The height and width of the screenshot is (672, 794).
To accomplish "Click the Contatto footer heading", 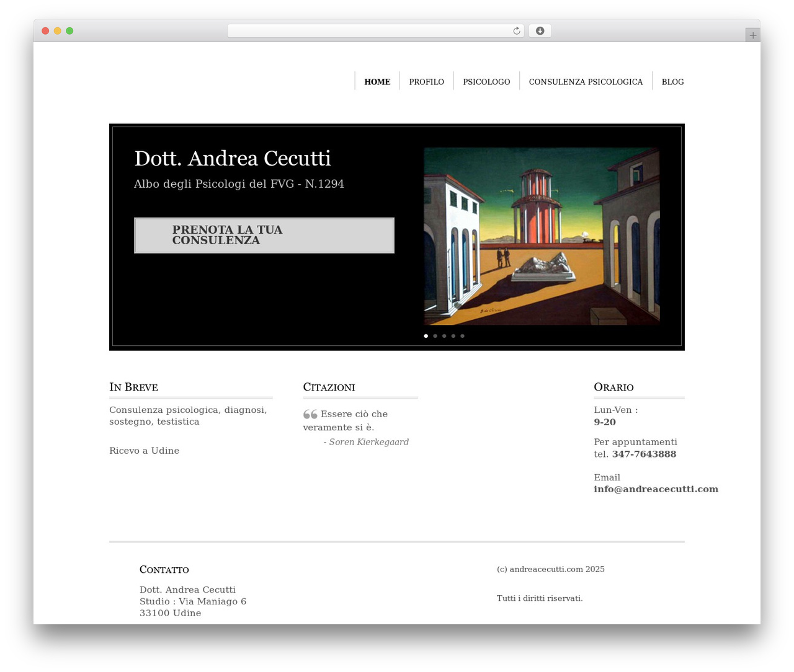I will point(164,570).
